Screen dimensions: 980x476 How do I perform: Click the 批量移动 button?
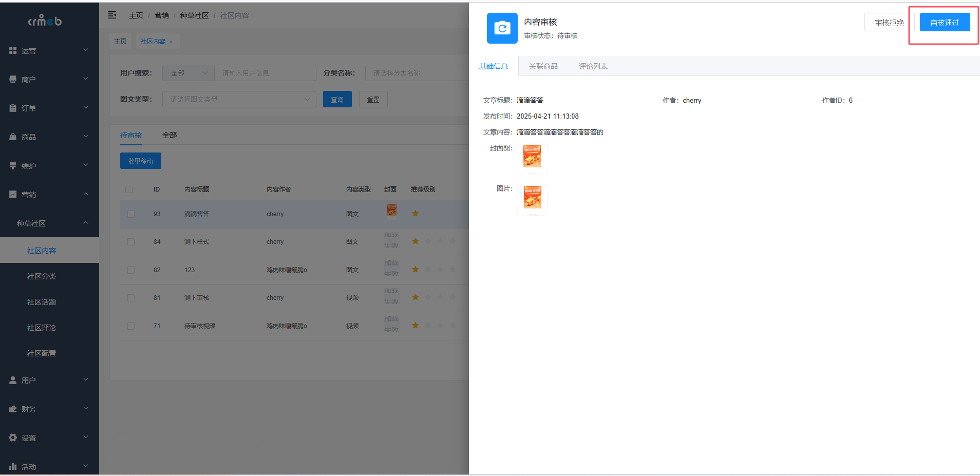140,161
